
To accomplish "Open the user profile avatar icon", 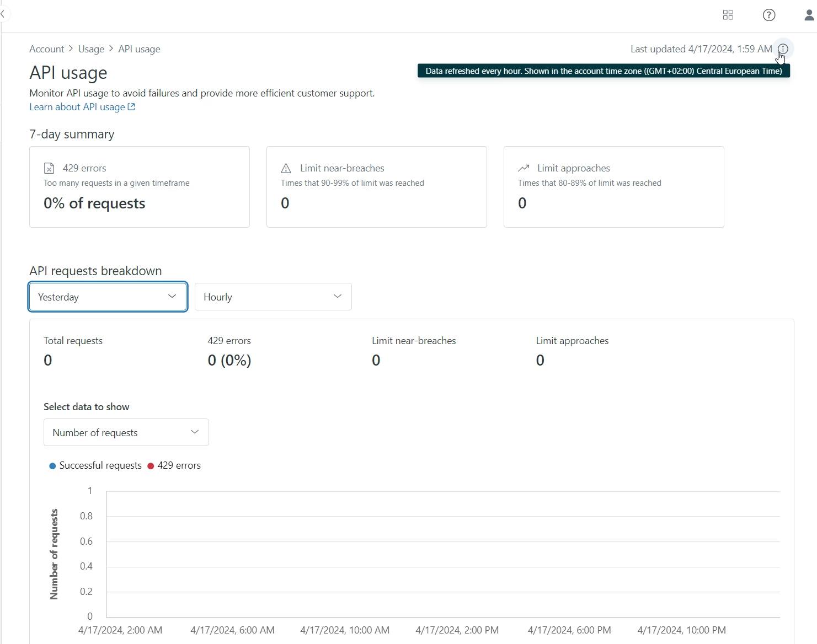I will pyautogui.click(x=809, y=15).
